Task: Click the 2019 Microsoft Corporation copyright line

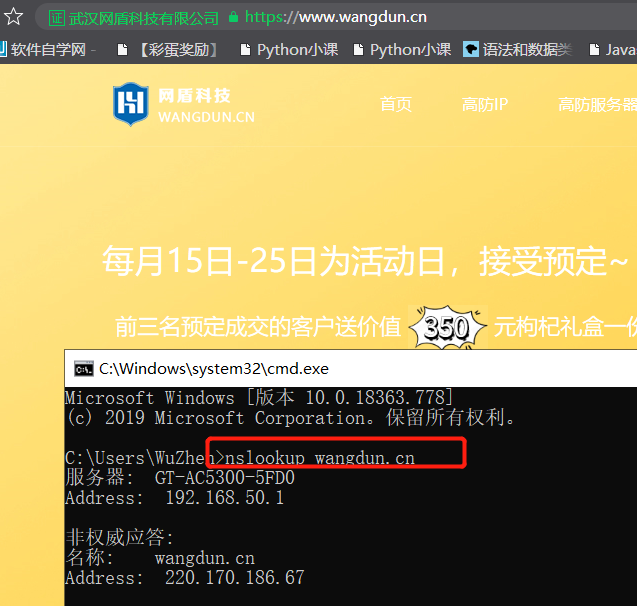Action: coord(290,418)
